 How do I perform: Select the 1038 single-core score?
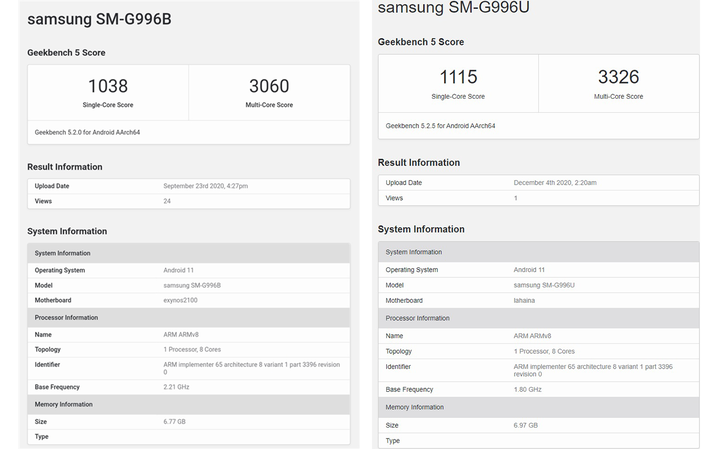[108, 86]
